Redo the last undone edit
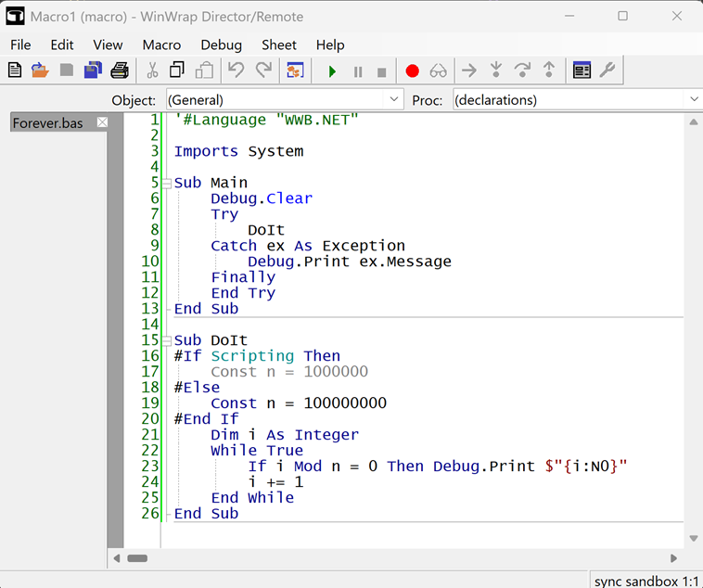The width and height of the screenshot is (703, 588). (x=263, y=70)
